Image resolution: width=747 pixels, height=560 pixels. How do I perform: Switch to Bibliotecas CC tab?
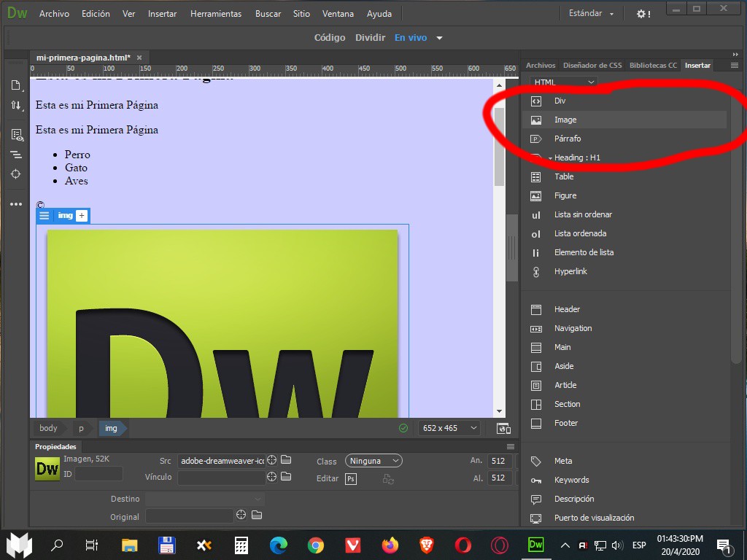[x=653, y=66]
